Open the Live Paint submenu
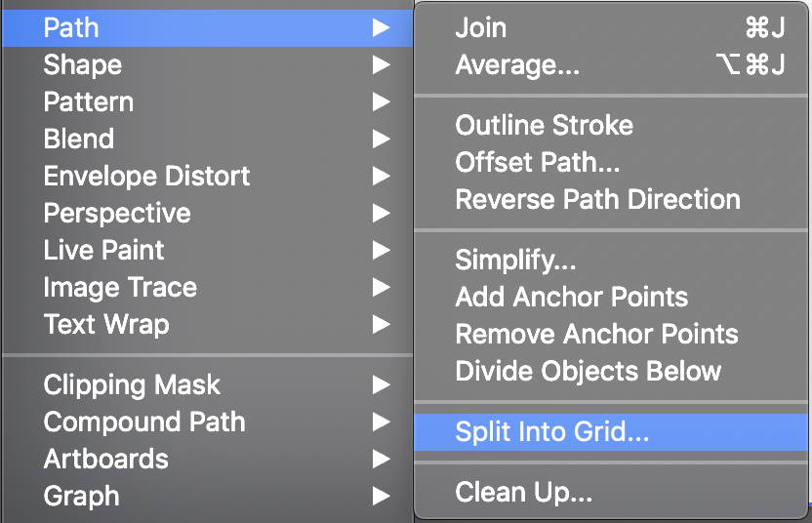 click(104, 251)
